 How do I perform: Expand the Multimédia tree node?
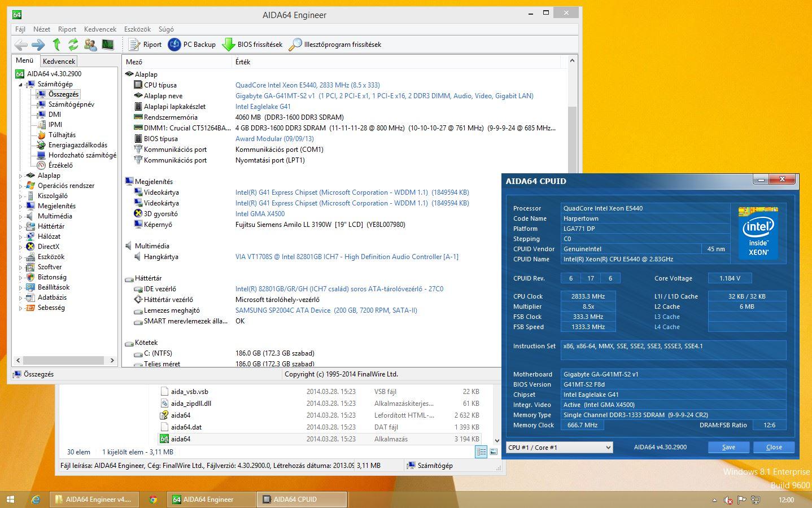click(21, 216)
